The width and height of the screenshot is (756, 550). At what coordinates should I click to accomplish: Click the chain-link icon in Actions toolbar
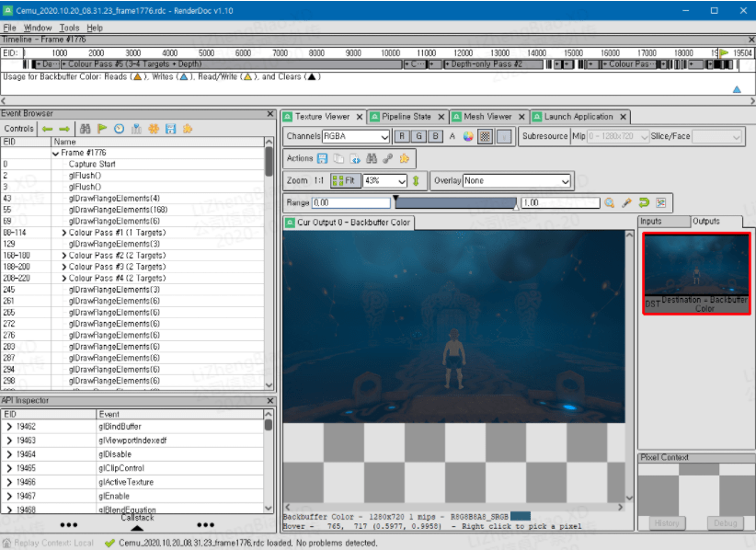tap(387, 158)
